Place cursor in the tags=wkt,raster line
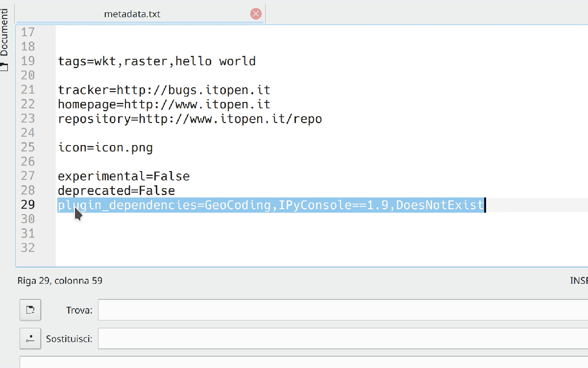Screen dimensions: 588x368 point(157,61)
